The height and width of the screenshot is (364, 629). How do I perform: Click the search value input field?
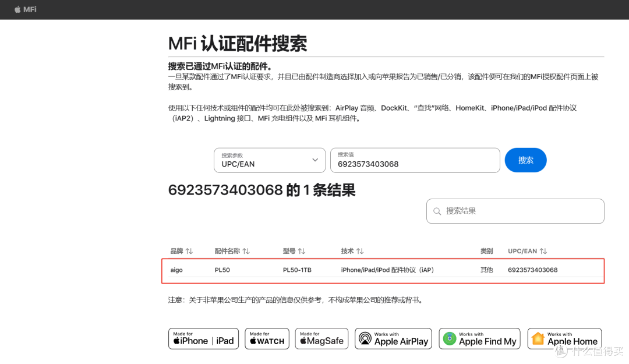pos(415,160)
